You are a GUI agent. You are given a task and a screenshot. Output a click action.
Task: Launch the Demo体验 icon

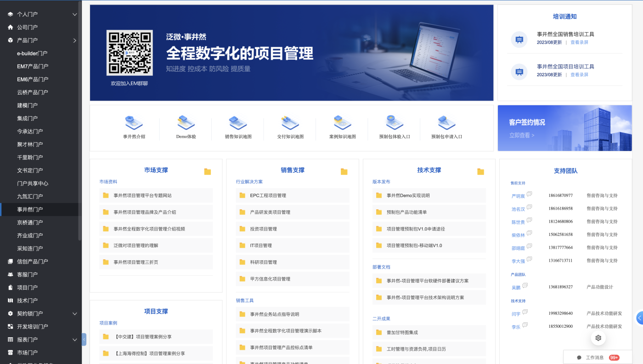(186, 123)
